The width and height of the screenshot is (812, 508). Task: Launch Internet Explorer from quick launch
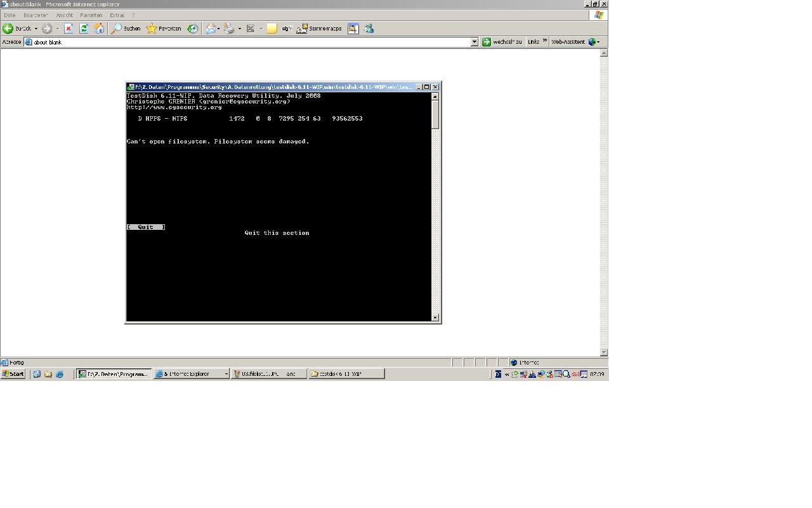60,374
